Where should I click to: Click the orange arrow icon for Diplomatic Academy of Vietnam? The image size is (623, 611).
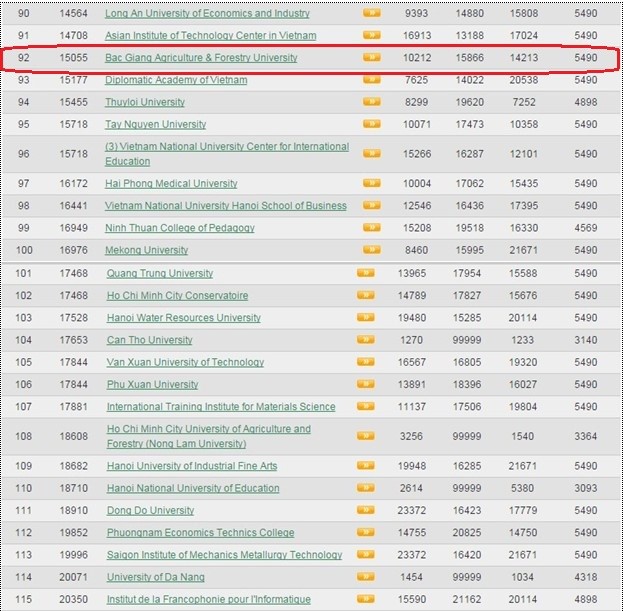coord(371,79)
